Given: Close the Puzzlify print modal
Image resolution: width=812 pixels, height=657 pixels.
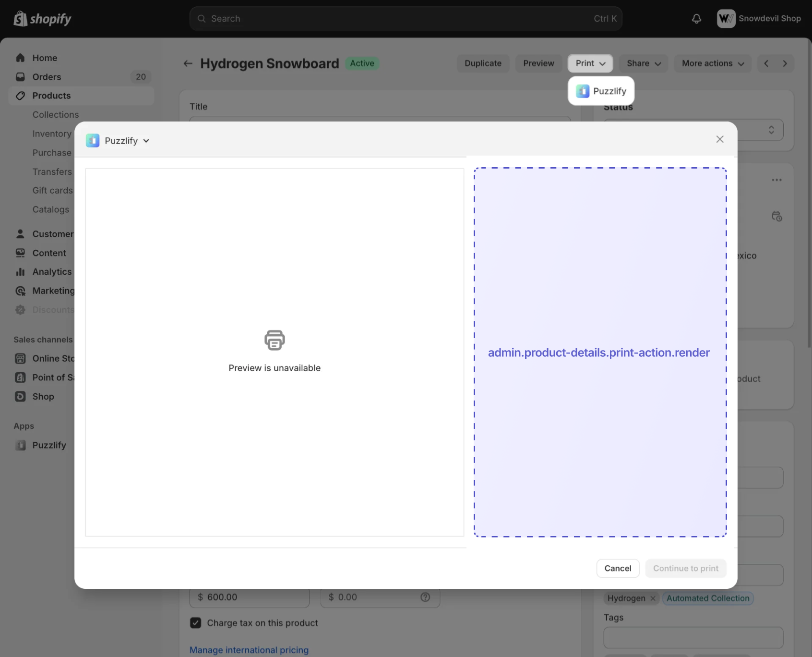Looking at the screenshot, I should coord(720,139).
